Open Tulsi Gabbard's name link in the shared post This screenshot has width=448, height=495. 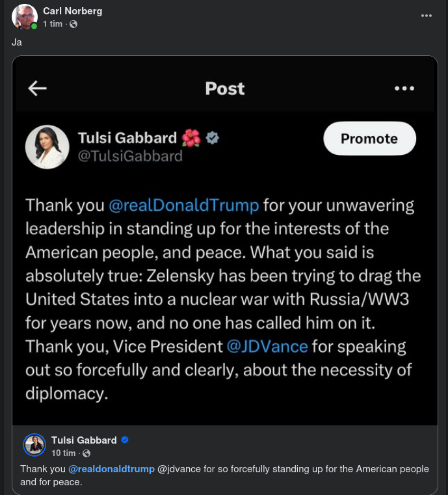point(84,440)
